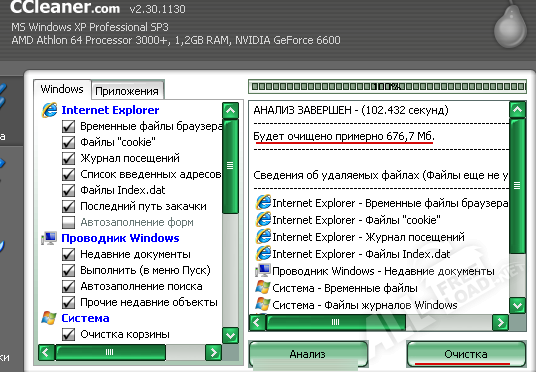The width and height of the screenshot is (536, 372).
Task: Click 'Internet Explorer - Журнал посещений' result text
Action: (368, 237)
